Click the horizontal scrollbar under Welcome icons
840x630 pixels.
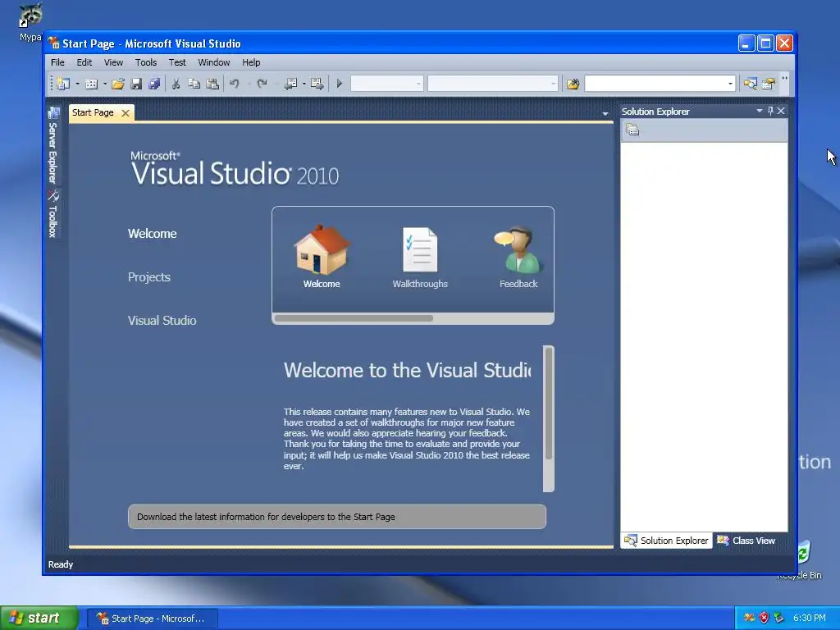coord(354,318)
